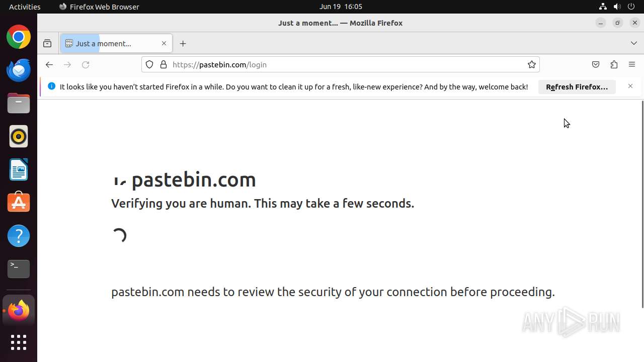Open the clock calendar dropdown

pos(341,7)
